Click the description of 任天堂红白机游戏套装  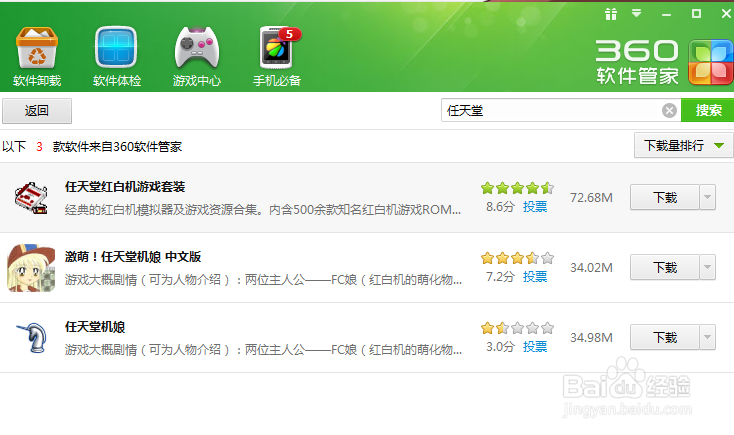(x=263, y=209)
